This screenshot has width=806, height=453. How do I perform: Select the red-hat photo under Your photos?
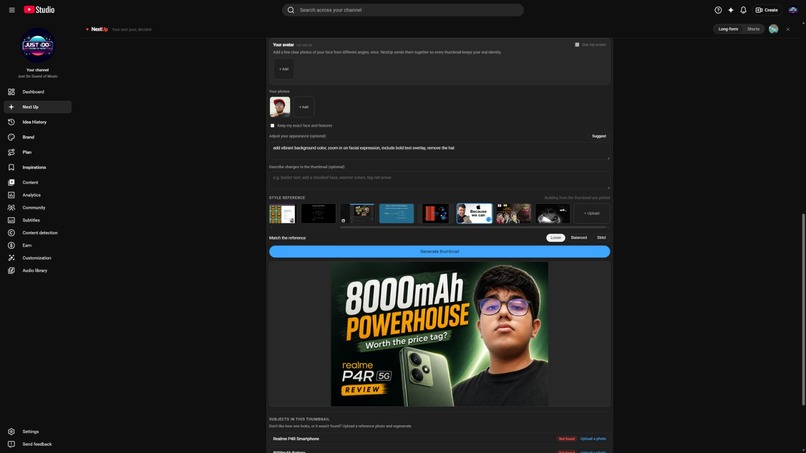[x=280, y=107]
